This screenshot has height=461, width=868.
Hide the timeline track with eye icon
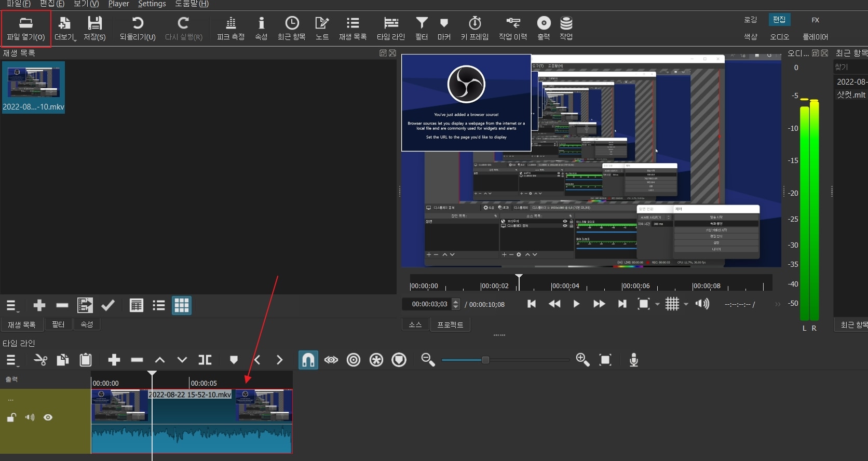coord(48,417)
